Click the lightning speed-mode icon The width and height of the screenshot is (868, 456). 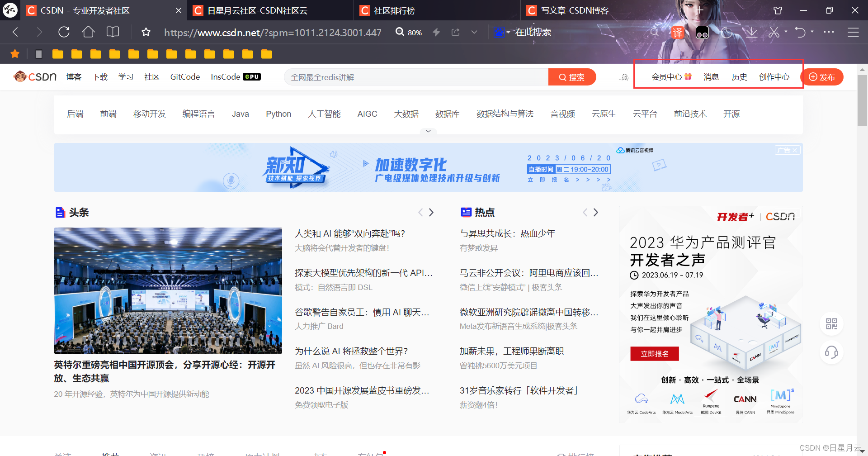tap(436, 32)
